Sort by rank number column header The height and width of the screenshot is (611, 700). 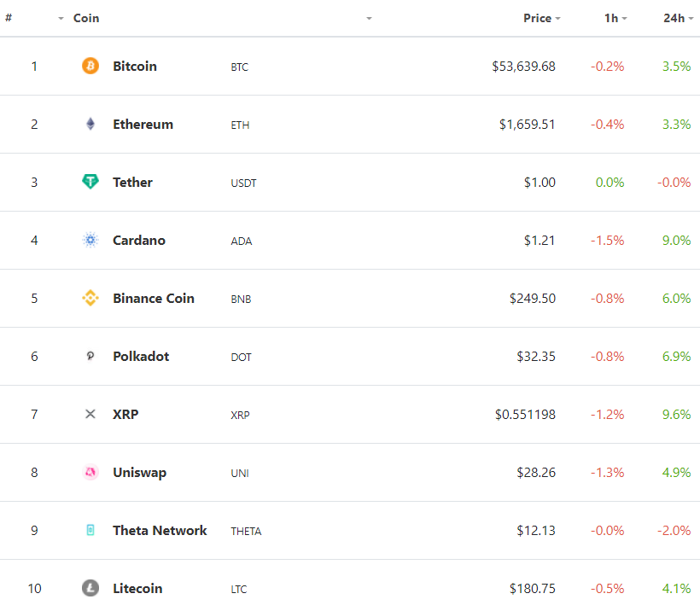point(9,18)
